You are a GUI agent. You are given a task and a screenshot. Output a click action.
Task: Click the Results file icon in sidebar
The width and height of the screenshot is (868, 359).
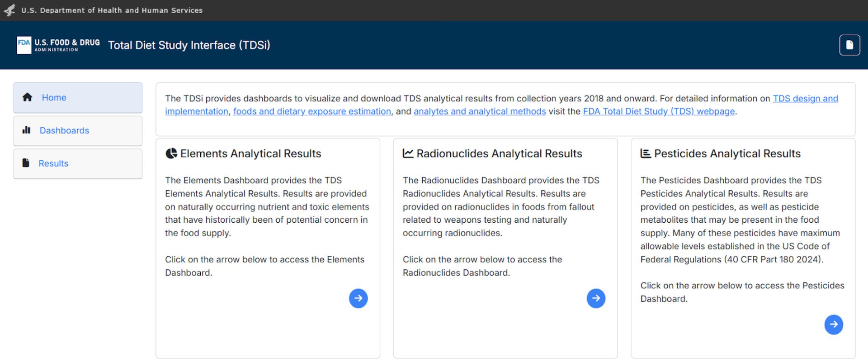click(x=26, y=163)
